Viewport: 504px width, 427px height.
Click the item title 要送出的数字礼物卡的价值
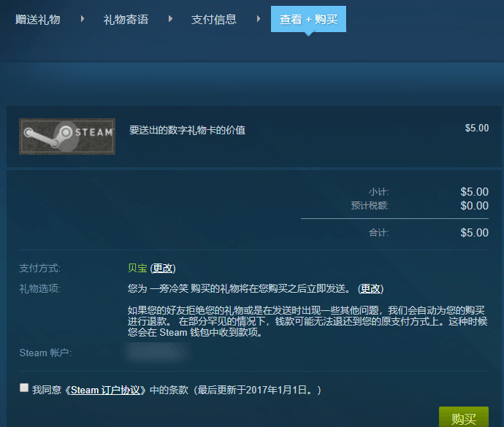tap(187, 130)
